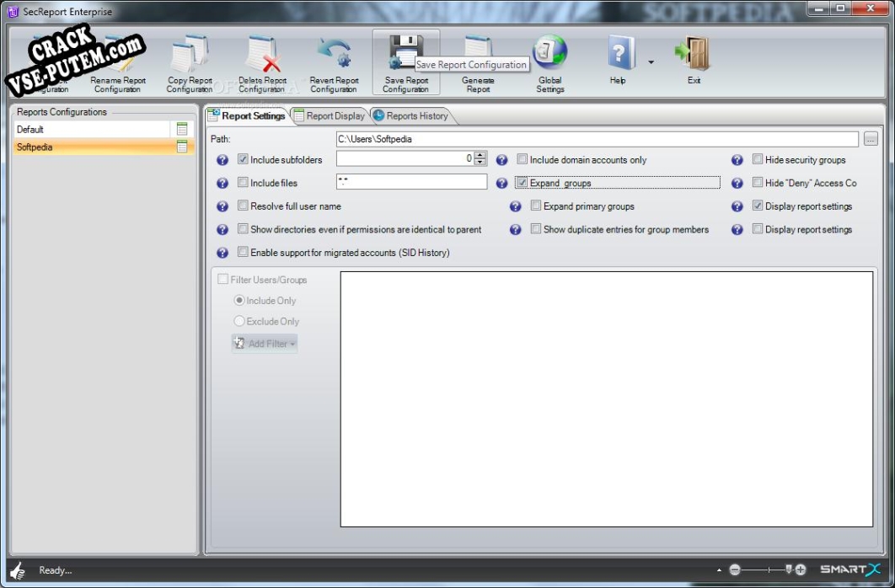Image resolution: width=895 pixels, height=588 pixels.
Task: Go to the Reports History tab
Action: click(x=410, y=115)
